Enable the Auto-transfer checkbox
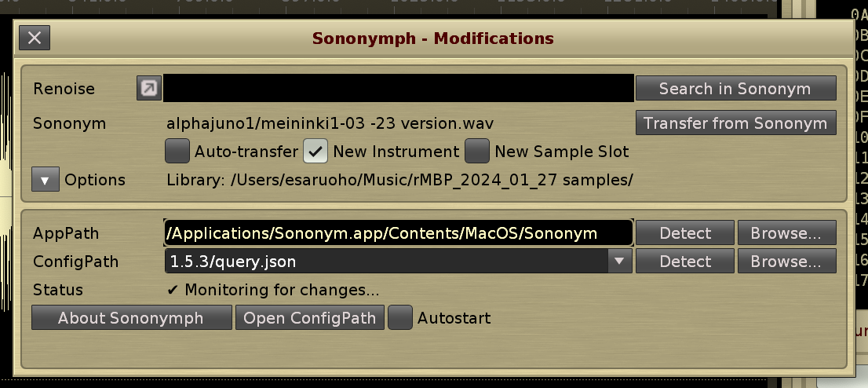The height and width of the screenshot is (388, 868). click(177, 151)
